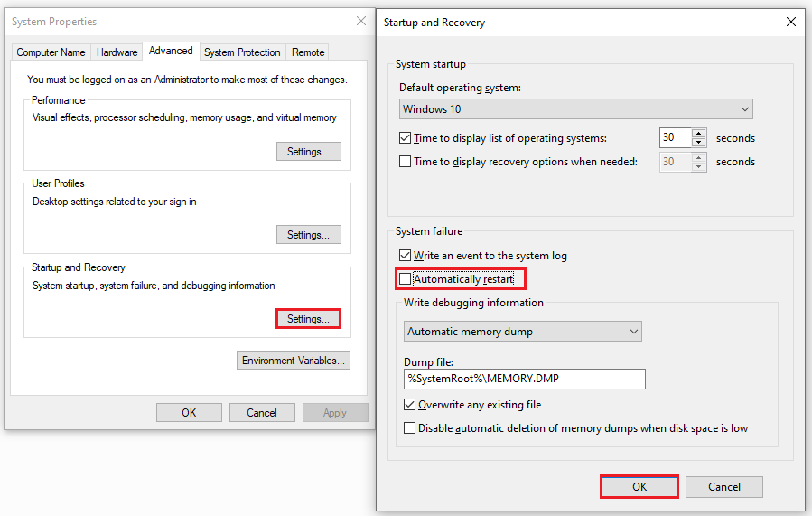Open Performance Settings button

tap(309, 151)
